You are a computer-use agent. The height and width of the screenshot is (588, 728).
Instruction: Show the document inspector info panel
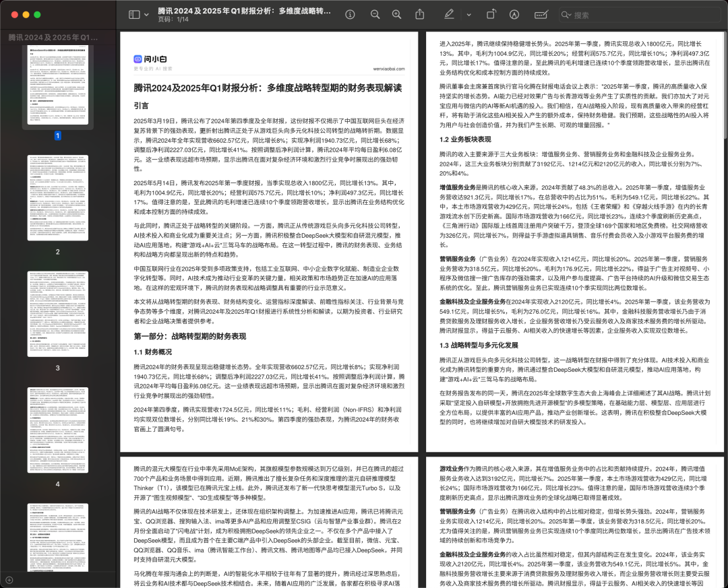click(350, 15)
